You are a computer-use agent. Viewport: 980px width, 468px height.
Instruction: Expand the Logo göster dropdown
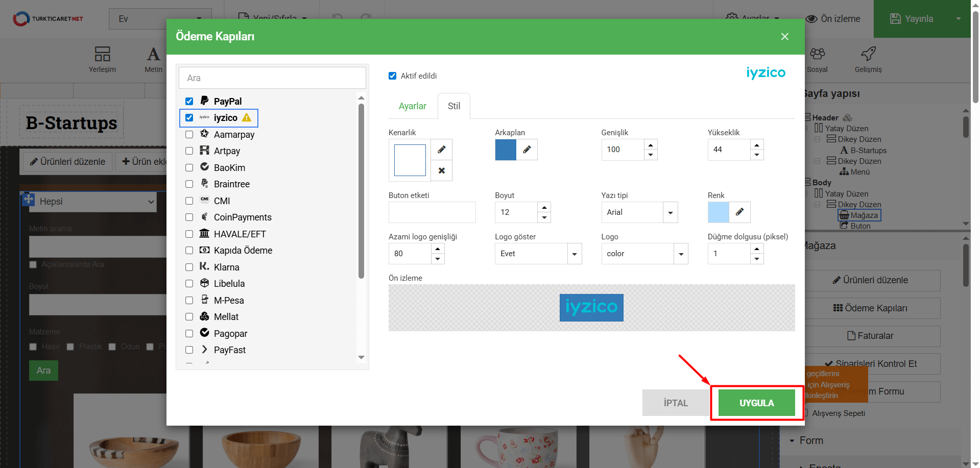pyautogui.click(x=575, y=254)
